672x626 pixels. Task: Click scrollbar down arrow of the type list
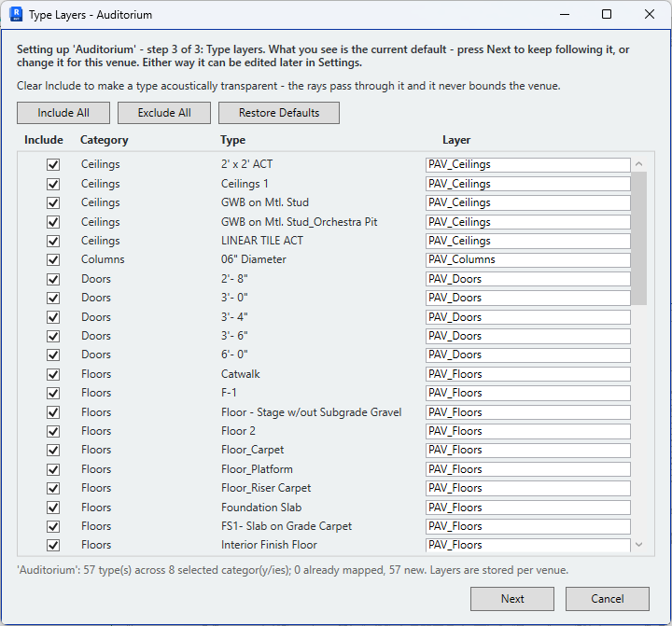[x=639, y=545]
